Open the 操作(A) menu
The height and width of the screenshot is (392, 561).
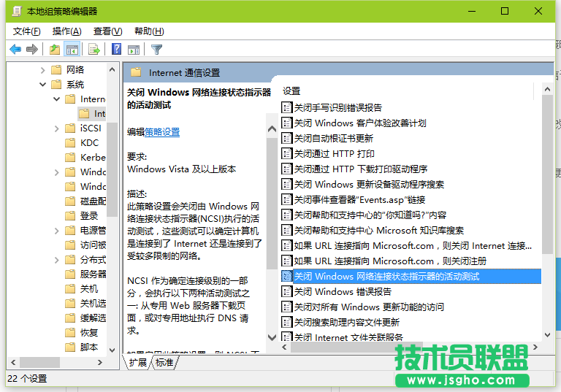point(67,31)
